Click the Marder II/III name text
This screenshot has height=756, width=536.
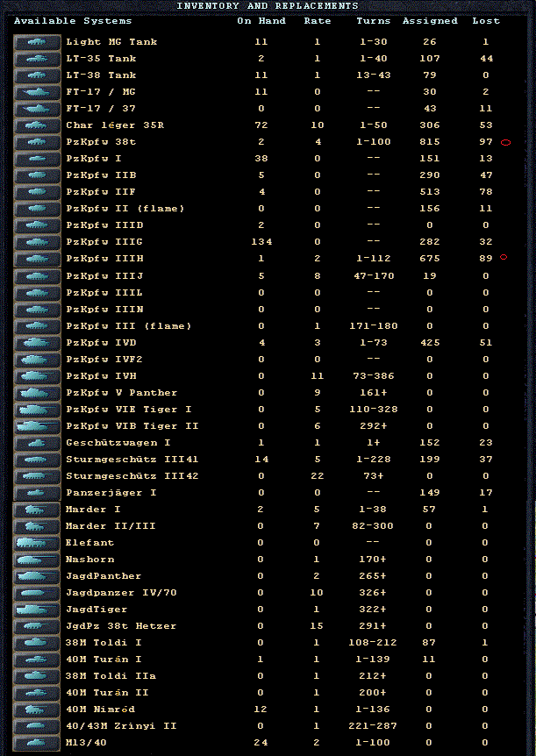pos(111,526)
